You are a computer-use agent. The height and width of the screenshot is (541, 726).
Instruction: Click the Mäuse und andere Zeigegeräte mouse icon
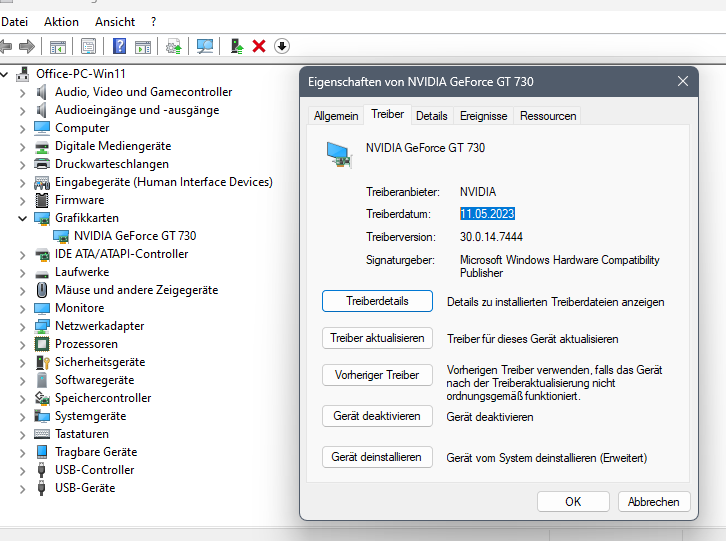(42, 290)
